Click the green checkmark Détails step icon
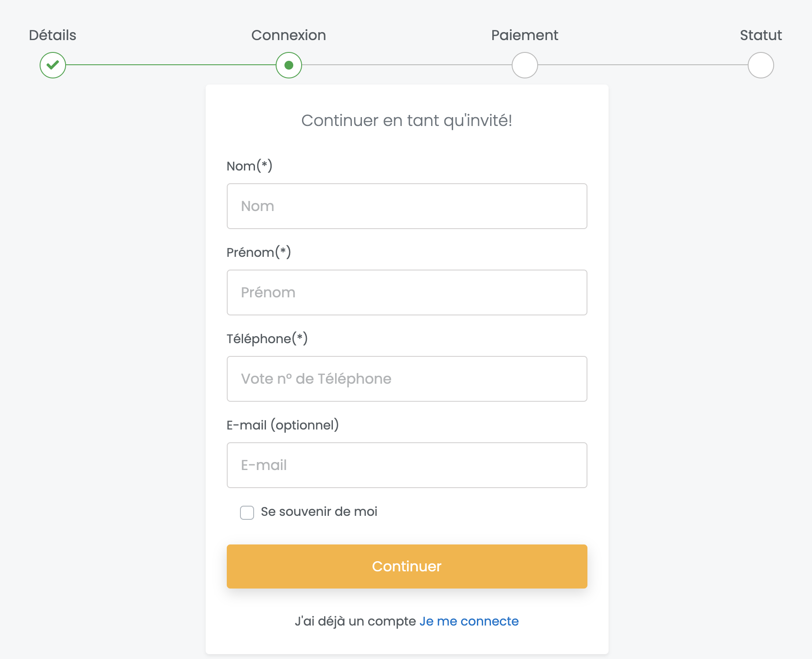 pyautogui.click(x=53, y=65)
